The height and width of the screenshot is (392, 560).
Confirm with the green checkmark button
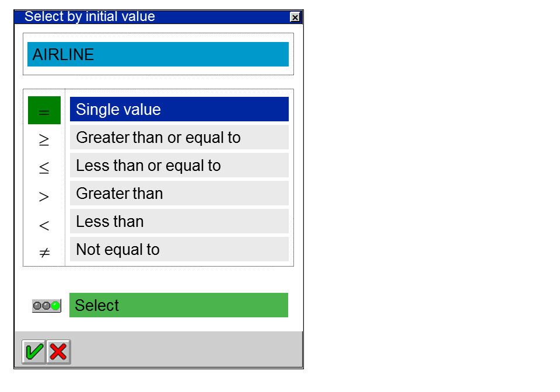[x=34, y=352]
